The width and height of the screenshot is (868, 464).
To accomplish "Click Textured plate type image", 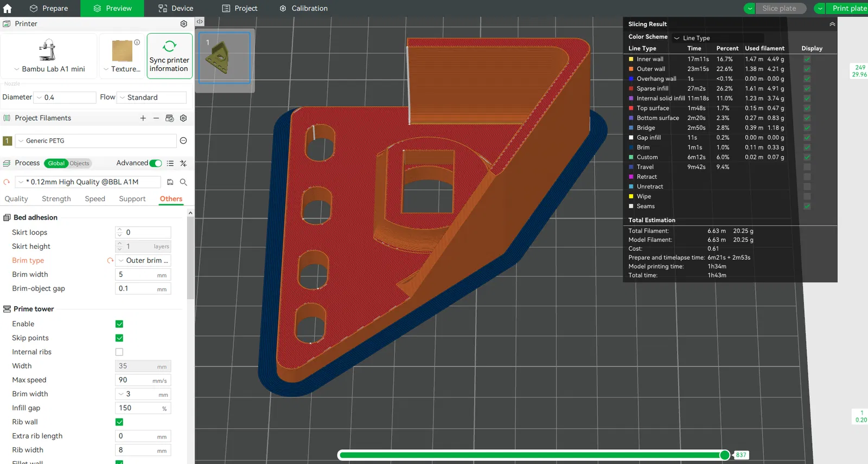I will (x=123, y=51).
